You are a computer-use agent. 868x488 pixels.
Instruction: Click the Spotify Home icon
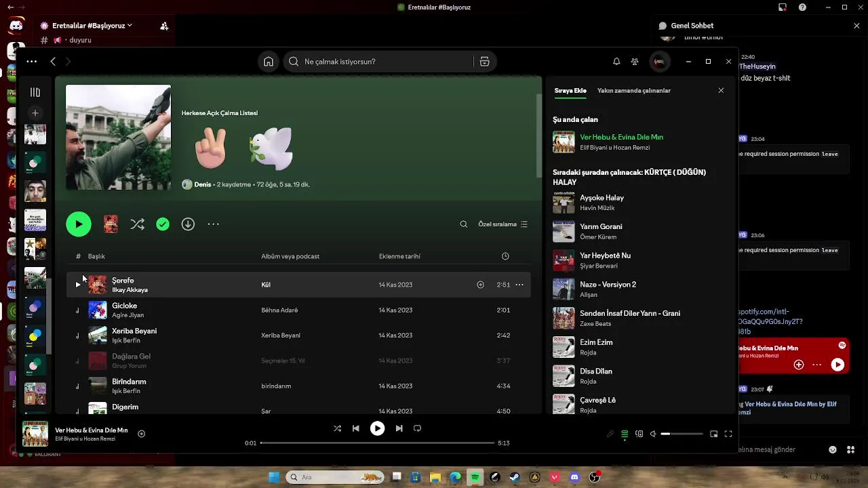tap(269, 62)
